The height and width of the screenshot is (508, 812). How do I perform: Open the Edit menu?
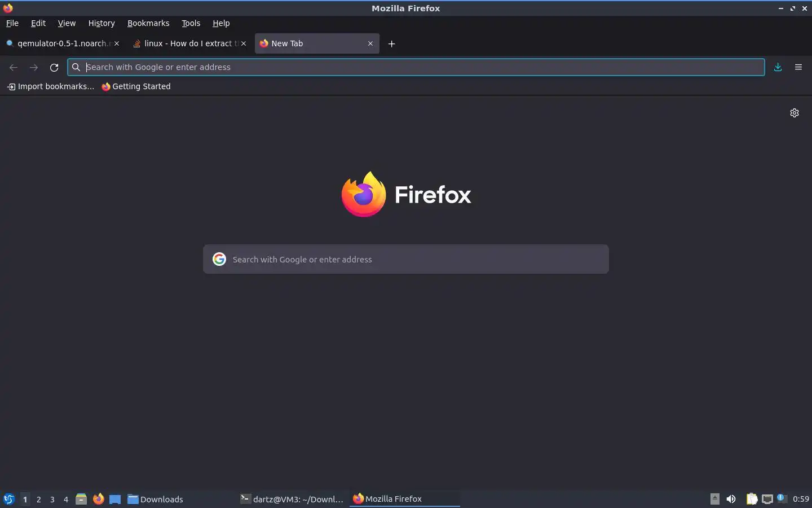38,23
